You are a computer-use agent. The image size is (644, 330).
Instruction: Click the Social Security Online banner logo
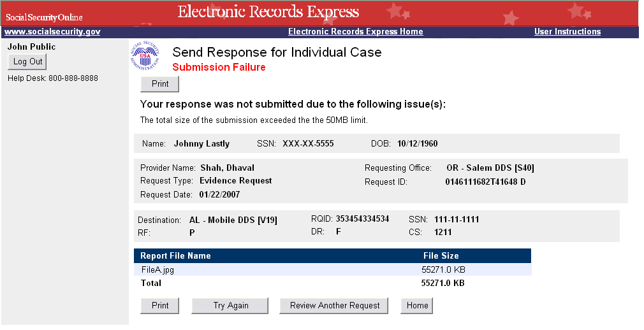point(45,17)
